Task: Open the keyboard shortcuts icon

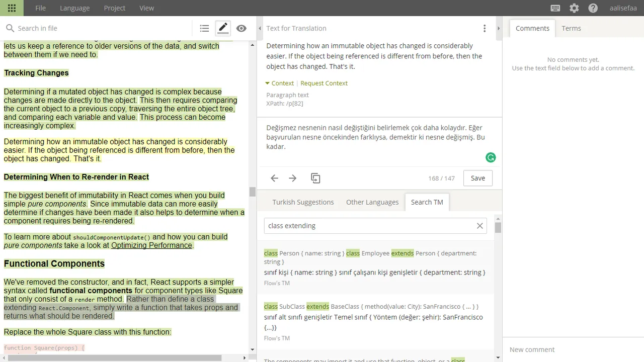Action: pos(555,8)
